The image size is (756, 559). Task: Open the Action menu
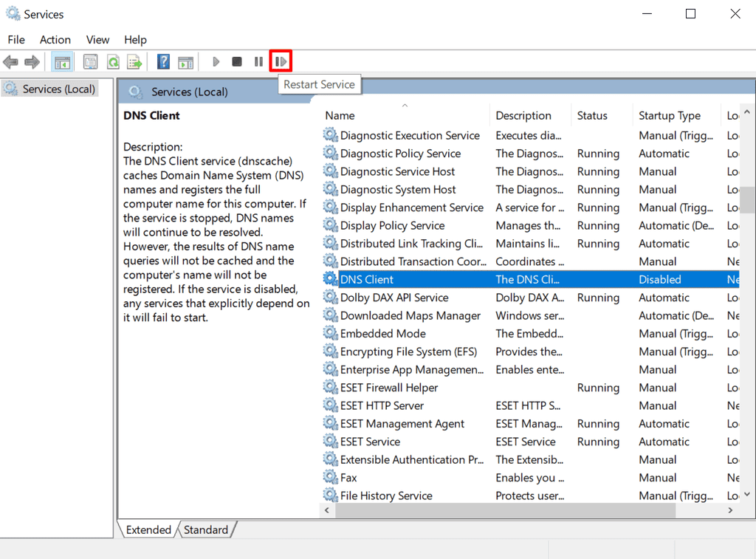coord(55,39)
